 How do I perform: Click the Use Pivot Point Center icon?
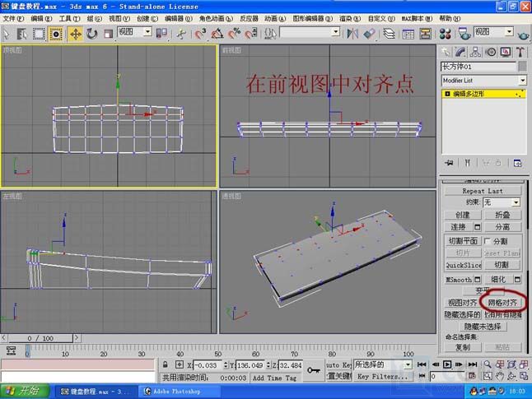coord(161,34)
